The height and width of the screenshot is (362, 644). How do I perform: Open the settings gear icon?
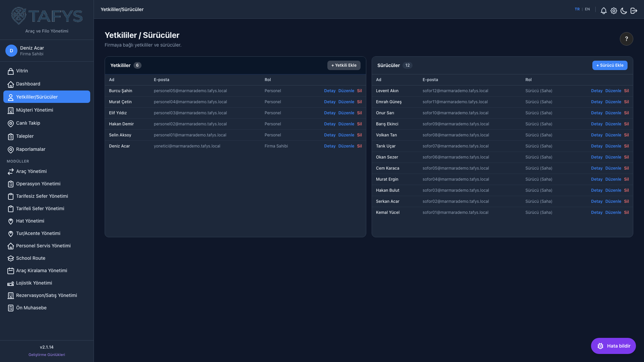click(x=613, y=11)
